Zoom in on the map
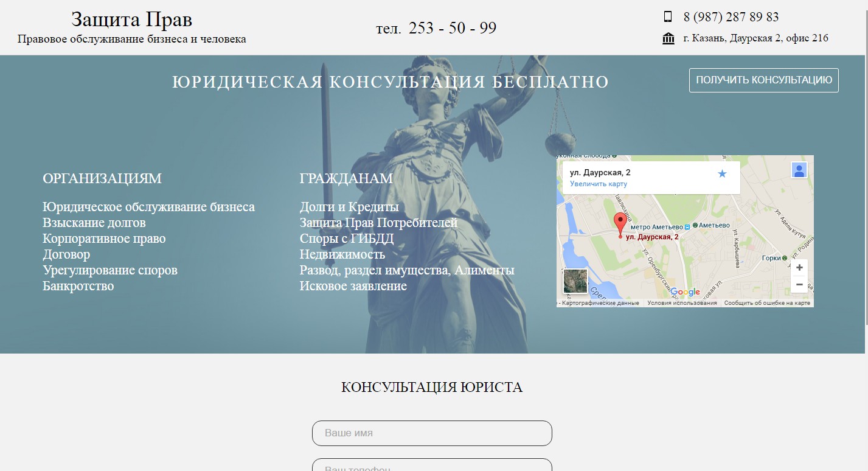868x471 pixels. 799,268
